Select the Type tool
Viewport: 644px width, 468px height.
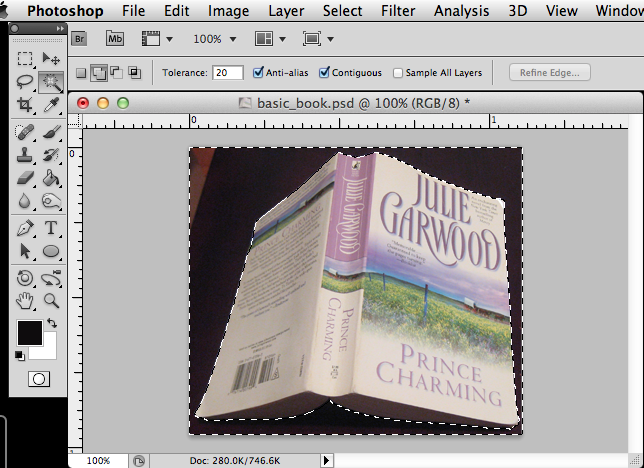coord(51,228)
